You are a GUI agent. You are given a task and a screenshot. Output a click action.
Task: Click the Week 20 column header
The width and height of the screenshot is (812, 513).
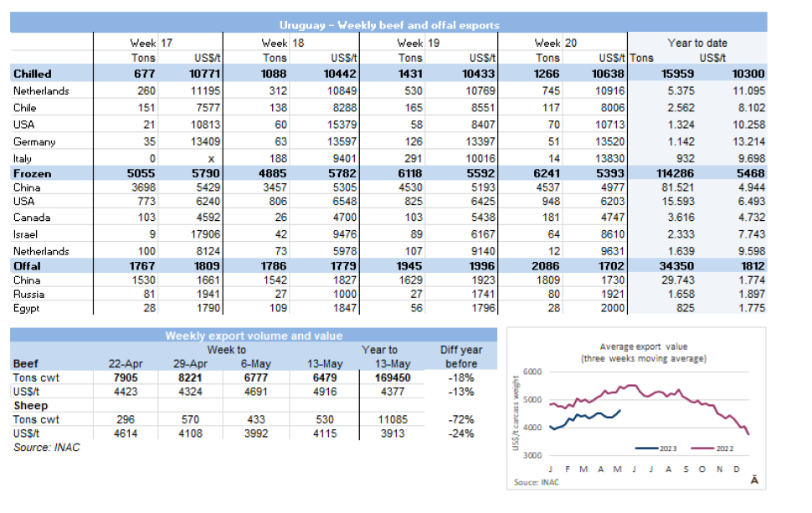554,43
